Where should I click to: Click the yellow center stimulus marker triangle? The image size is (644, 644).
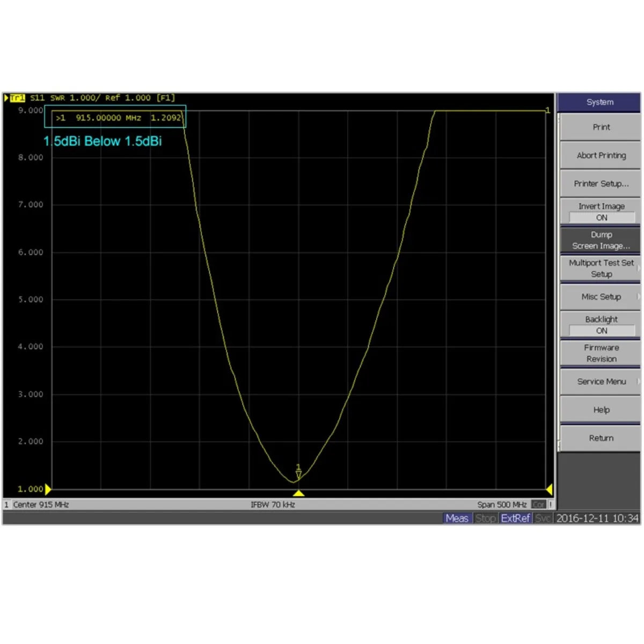coord(298,493)
